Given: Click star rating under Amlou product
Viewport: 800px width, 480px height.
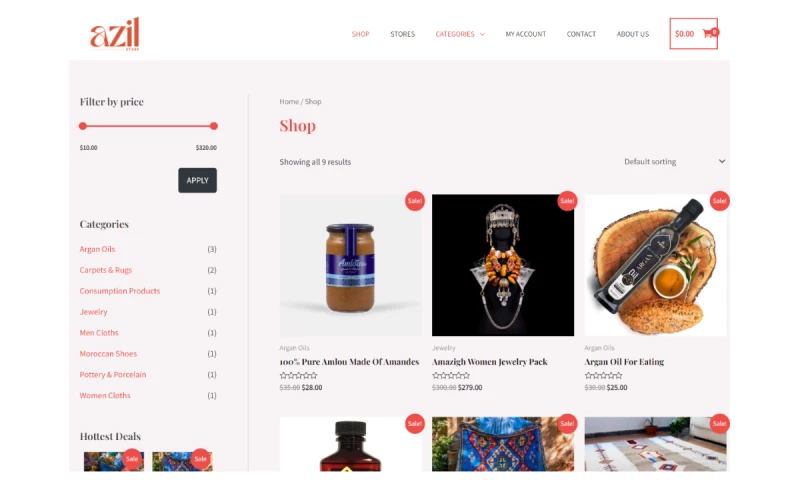Looking at the screenshot, I should pyautogui.click(x=298, y=375).
